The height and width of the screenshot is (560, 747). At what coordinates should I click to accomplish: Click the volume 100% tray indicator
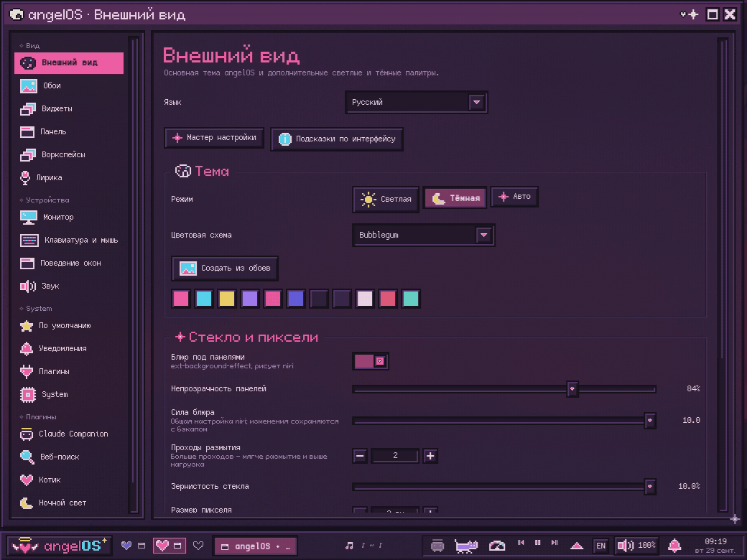(x=636, y=546)
